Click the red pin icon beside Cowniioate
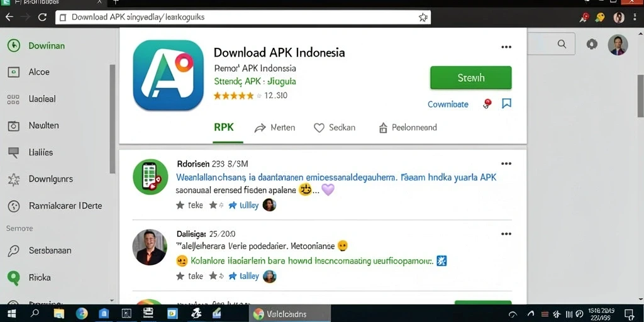The height and width of the screenshot is (322, 644). [487, 104]
